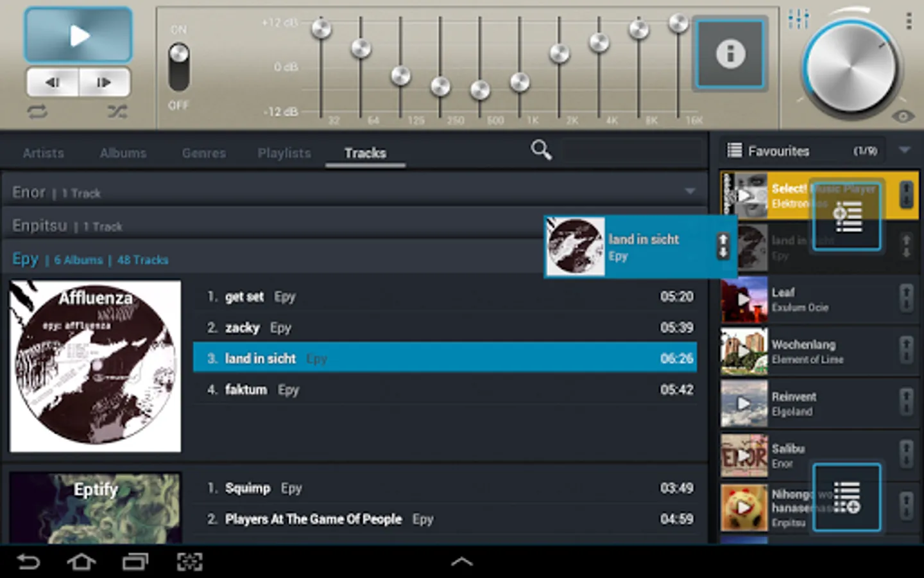Toggle repeat mode icon
The image size is (924, 578).
(x=37, y=112)
